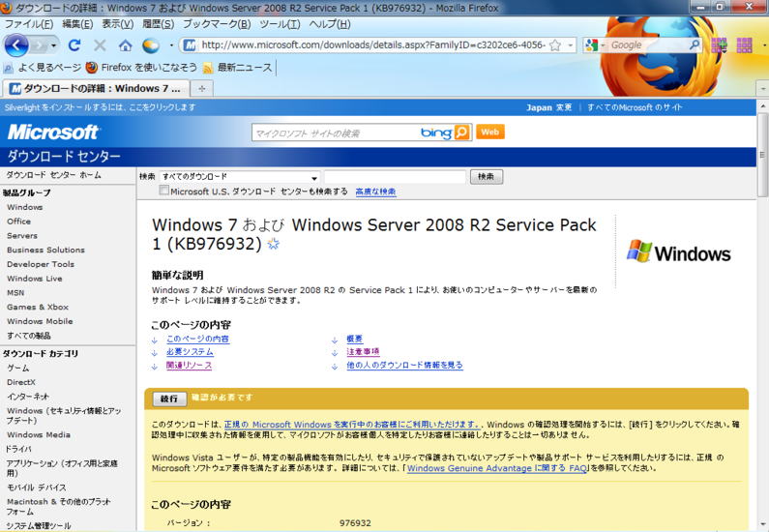The height and width of the screenshot is (532, 769).
Task: Open the list-all-tabs dropdown
Action: click(x=763, y=89)
